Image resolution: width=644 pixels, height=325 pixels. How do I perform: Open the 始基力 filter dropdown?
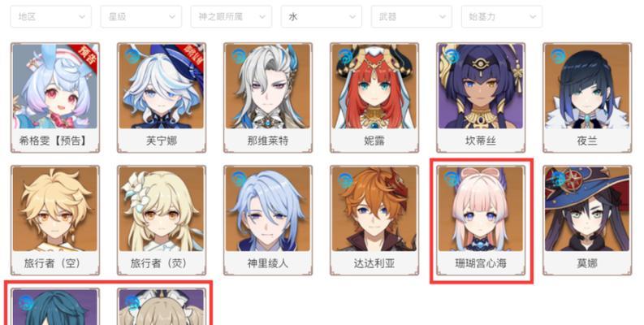point(502,17)
